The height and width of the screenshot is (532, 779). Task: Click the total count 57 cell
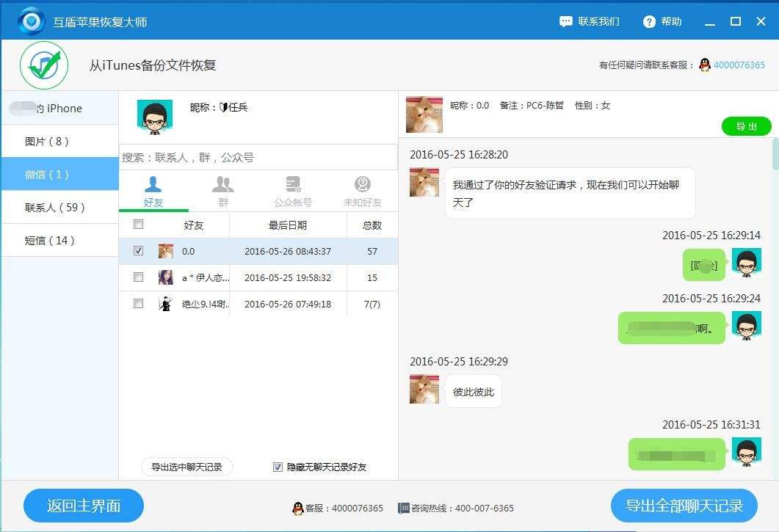pos(372,252)
